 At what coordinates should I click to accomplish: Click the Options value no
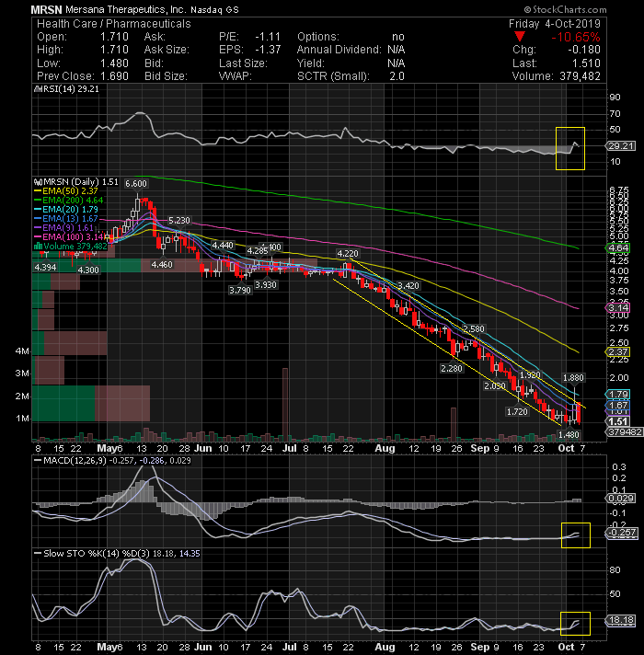[x=398, y=37]
